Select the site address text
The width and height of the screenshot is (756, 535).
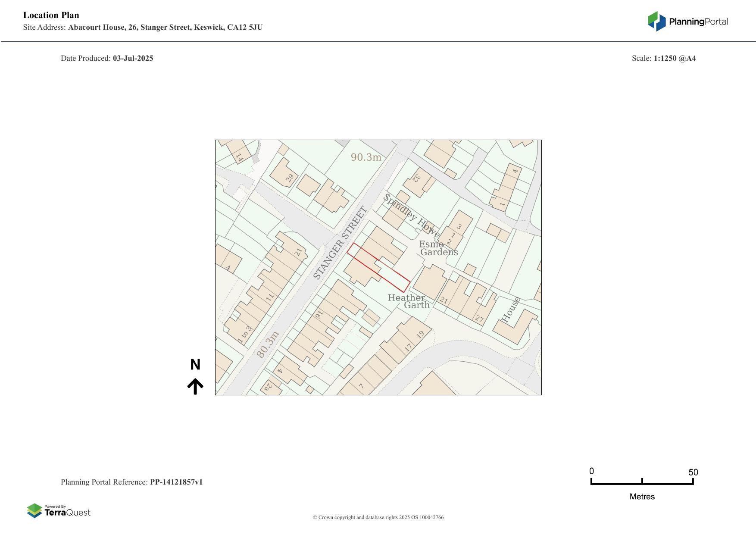pyautogui.click(x=165, y=27)
